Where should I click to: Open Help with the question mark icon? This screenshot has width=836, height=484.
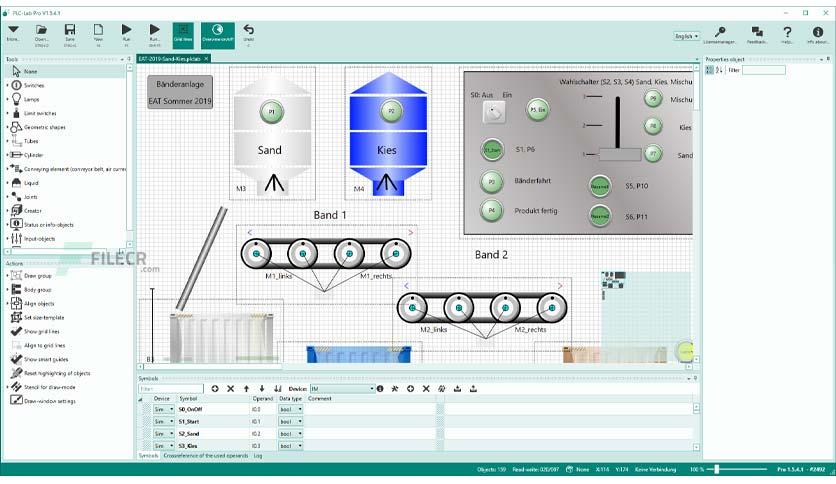point(787,32)
